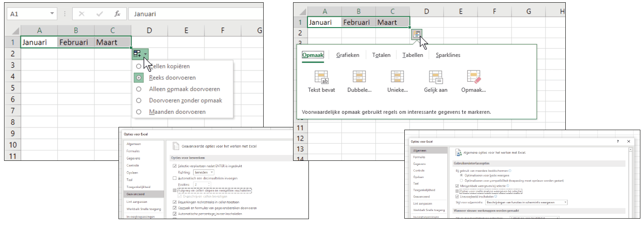
Task: Click the 'Posities' spinner arrows
Action: pos(209,184)
